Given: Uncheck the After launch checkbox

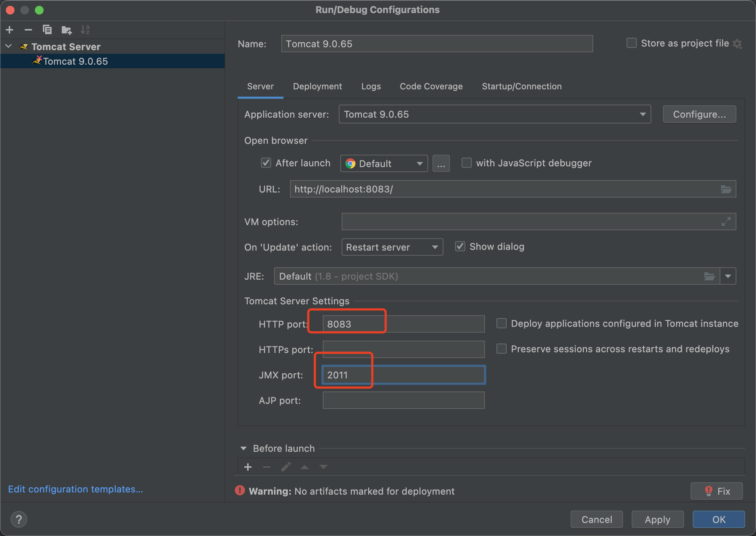Looking at the screenshot, I should pos(266,163).
